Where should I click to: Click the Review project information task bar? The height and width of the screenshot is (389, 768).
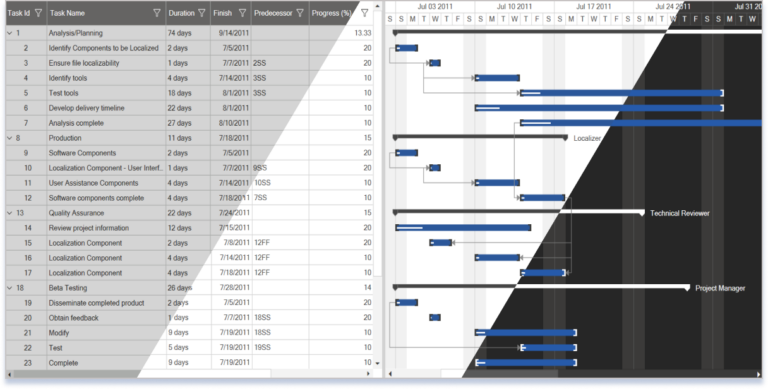tap(463, 228)
